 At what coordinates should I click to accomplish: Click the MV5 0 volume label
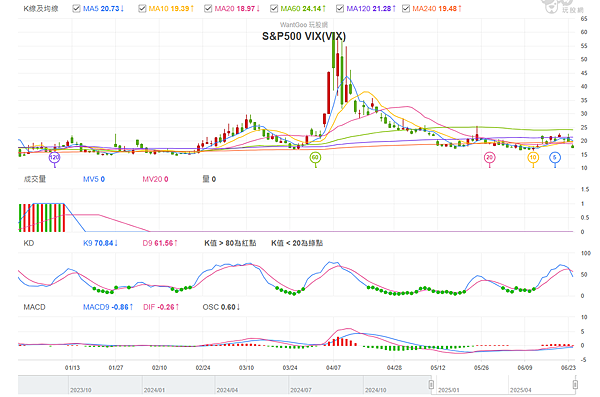pyautogui.click(x=94, y=179)
